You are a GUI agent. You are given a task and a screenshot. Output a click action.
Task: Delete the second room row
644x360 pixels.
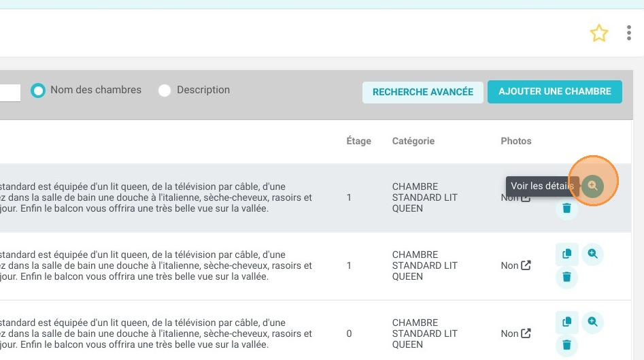click(x=566, y=277)
